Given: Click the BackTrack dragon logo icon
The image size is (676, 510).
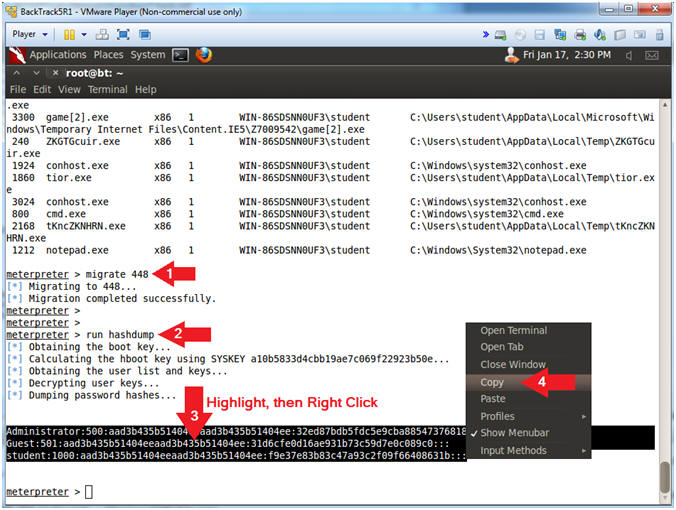Looking at the screenshot, I should coord(17,55).
